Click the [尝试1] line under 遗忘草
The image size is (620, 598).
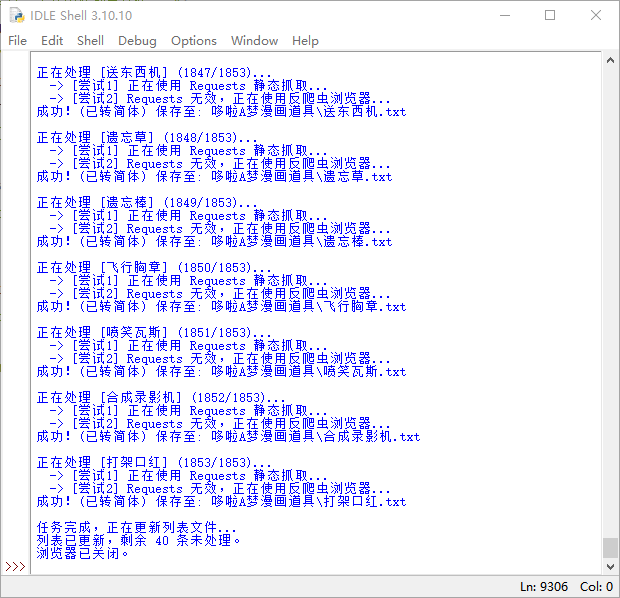[x=188, y=151]
